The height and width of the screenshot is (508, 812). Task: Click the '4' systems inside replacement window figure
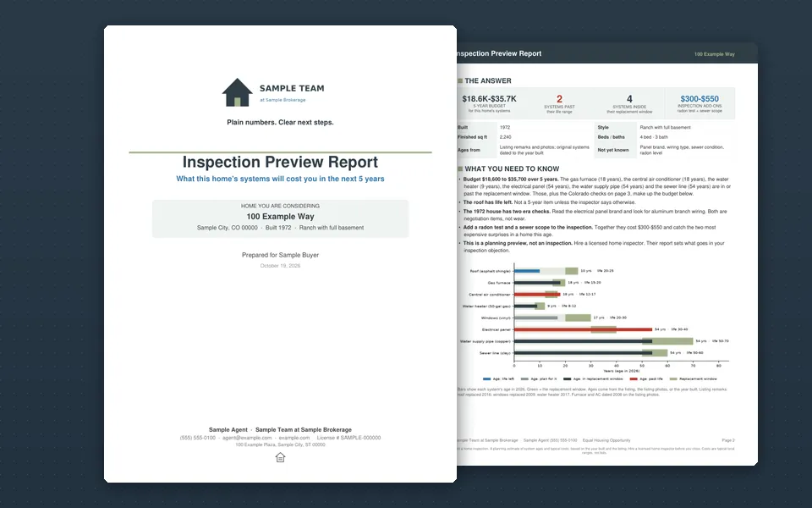pos(629,98)
